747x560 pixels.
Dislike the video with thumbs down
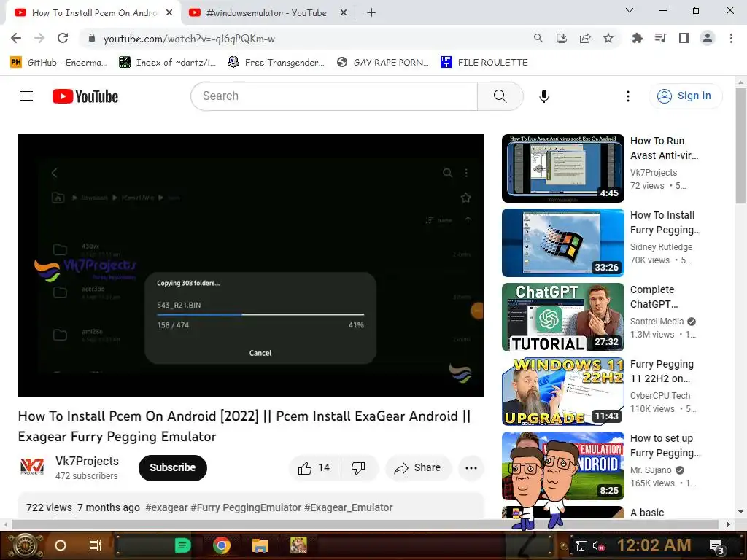click(359, 468)
